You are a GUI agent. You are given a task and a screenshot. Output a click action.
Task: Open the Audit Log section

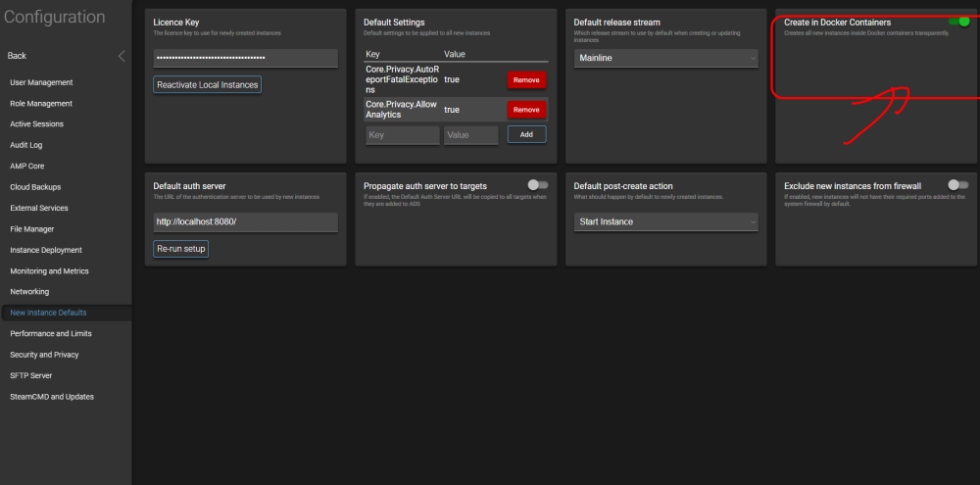tap(26, 145)
